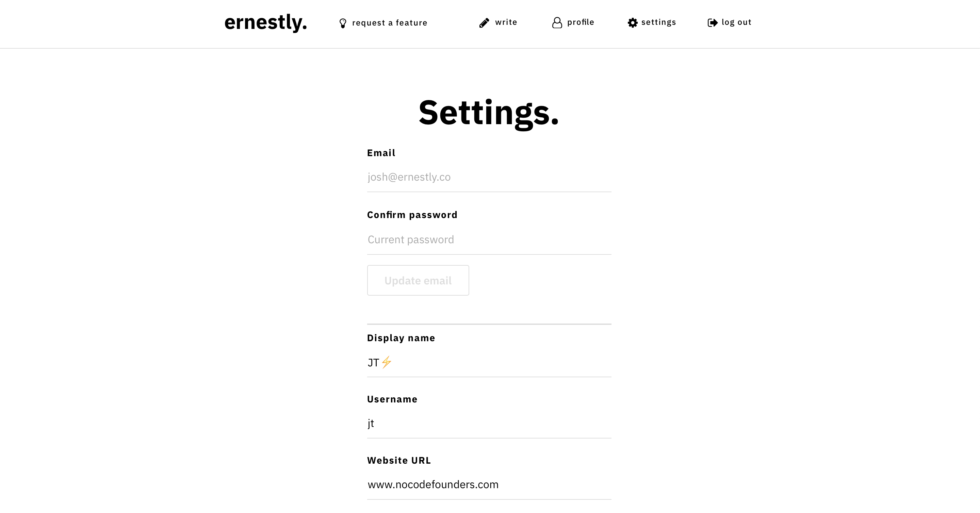Edit the Display name field
Viewport: 980px width, 513px height.
coord(489,362)
